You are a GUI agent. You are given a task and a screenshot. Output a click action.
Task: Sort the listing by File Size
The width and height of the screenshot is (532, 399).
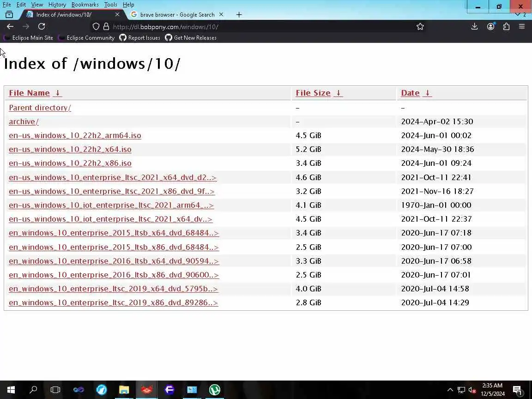[313, 93]
